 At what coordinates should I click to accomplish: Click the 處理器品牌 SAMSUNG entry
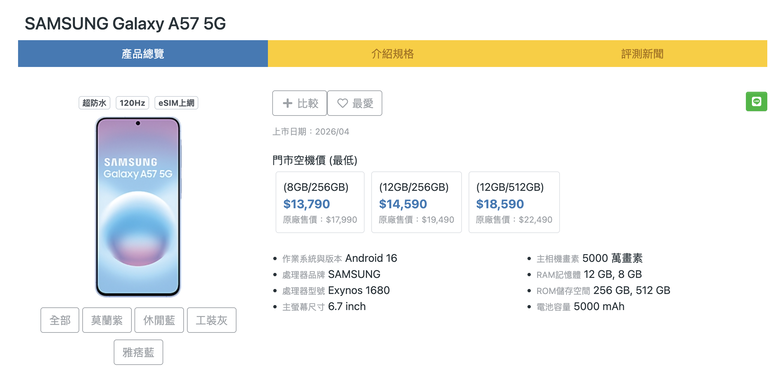point(331,274)
